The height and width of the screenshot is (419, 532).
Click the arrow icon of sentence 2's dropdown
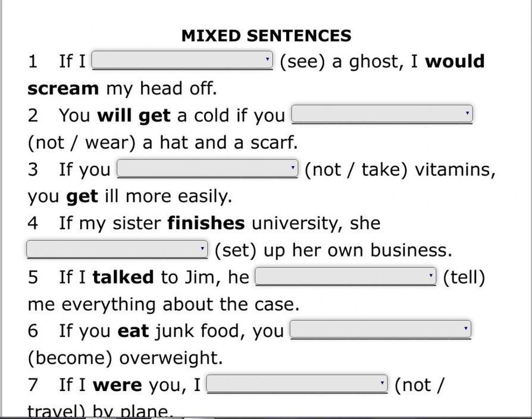coord(467,113)
